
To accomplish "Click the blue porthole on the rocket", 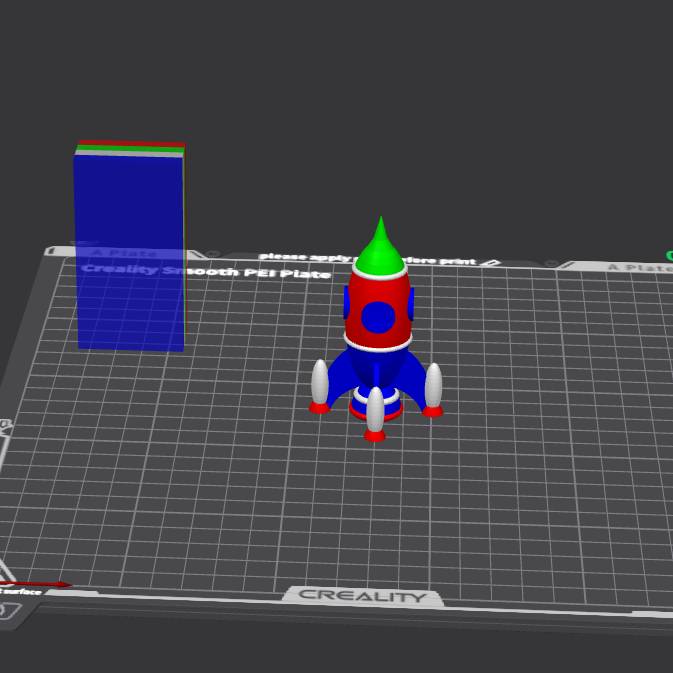I will click(378, 317).
